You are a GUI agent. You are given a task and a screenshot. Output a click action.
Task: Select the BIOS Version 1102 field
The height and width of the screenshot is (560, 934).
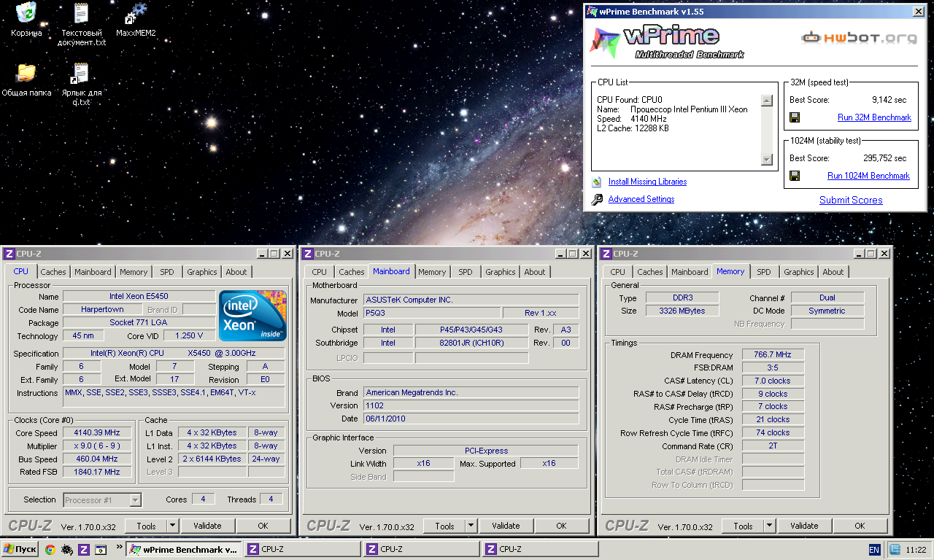coord(471,405)
